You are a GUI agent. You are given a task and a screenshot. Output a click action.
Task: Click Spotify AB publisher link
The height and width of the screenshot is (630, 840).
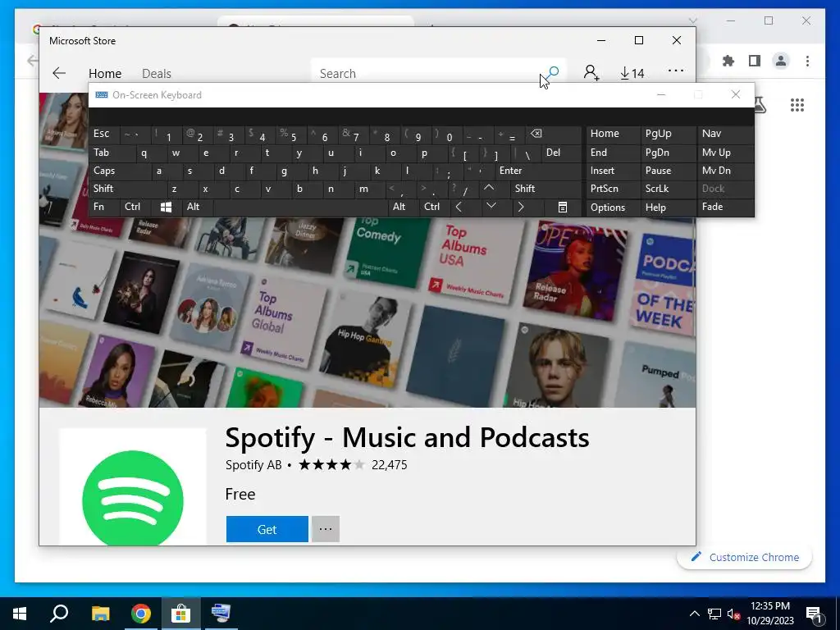tap(253, 464)
